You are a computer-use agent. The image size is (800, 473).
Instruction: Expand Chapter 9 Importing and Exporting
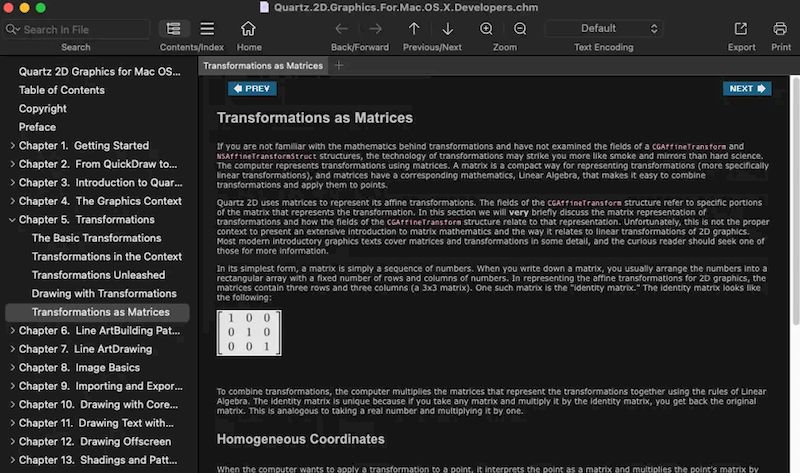pyautogui.click(x=12, y=386)
